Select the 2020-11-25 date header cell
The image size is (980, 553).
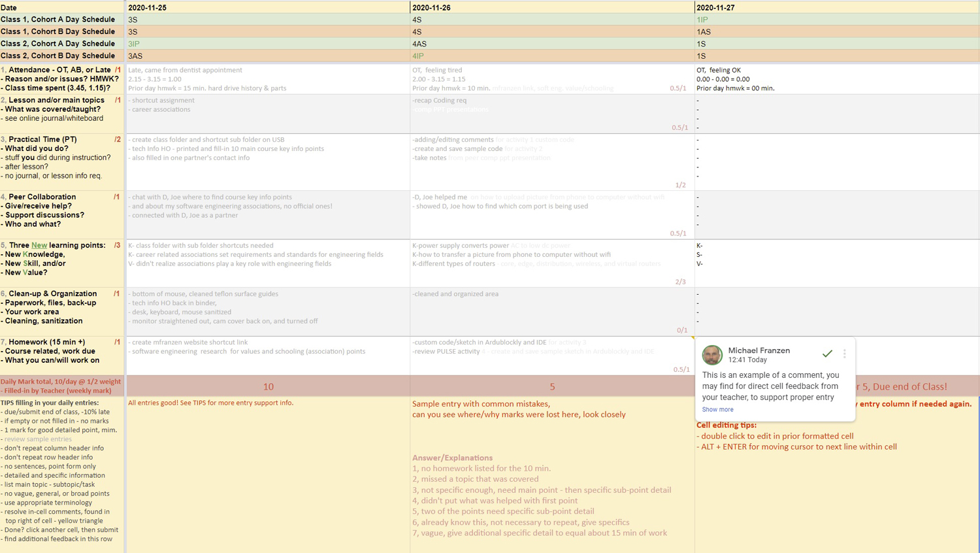point(268,7)
